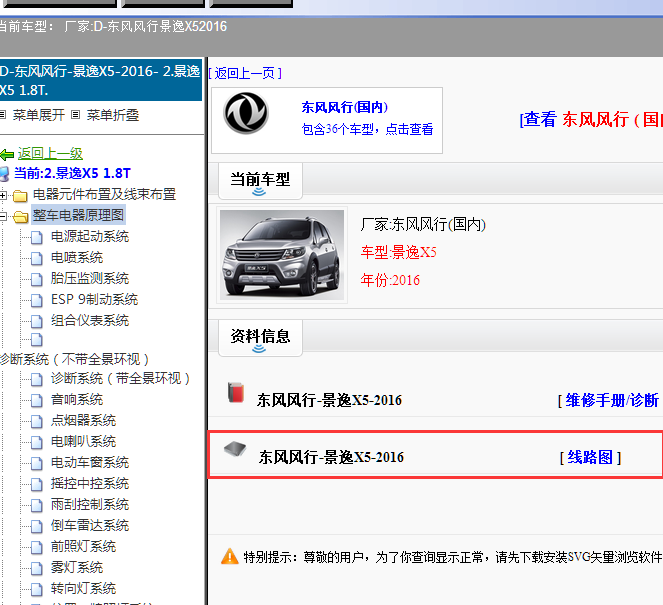Click 菜单展开 to expand menu
Viewport: 663px width, 605px height.
pyautogui.click(x=38, y=115)
